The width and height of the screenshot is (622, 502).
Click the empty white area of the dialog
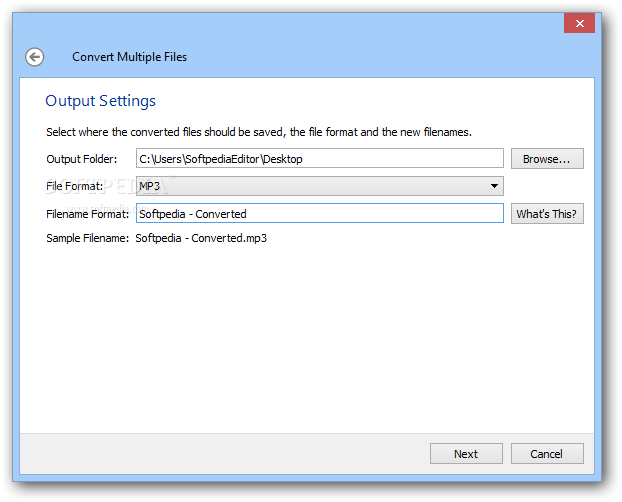click(307, 337)
